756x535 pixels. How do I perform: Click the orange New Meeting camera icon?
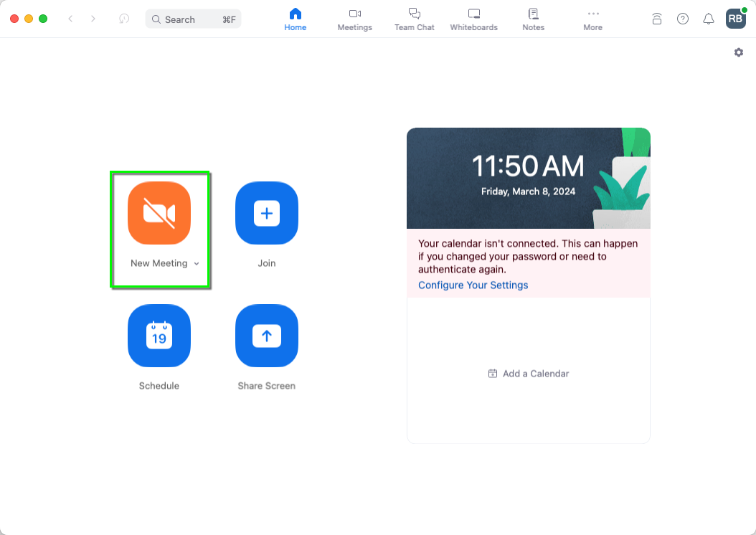coord(159,213)
